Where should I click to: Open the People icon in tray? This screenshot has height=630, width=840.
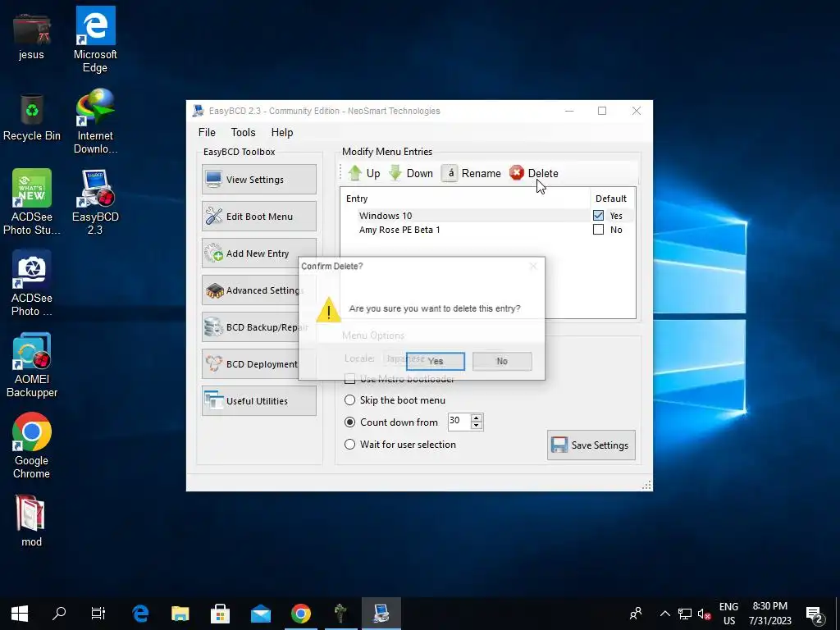636,614
